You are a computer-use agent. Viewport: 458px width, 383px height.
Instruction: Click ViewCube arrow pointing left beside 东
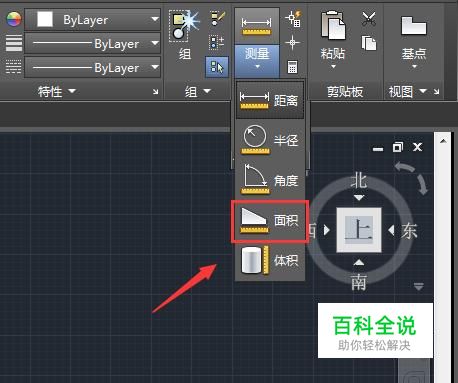tap(391, 230)
